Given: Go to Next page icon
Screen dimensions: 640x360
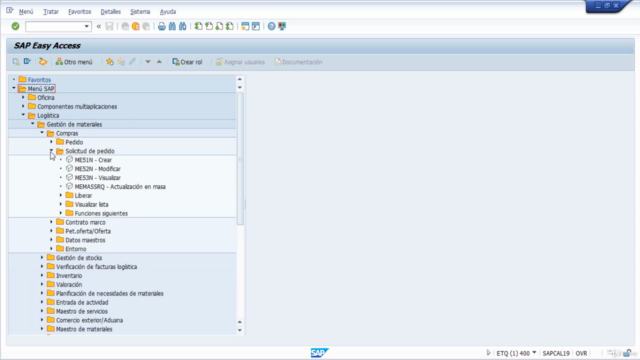Looking at the screenshot, I should pos(219,27).
